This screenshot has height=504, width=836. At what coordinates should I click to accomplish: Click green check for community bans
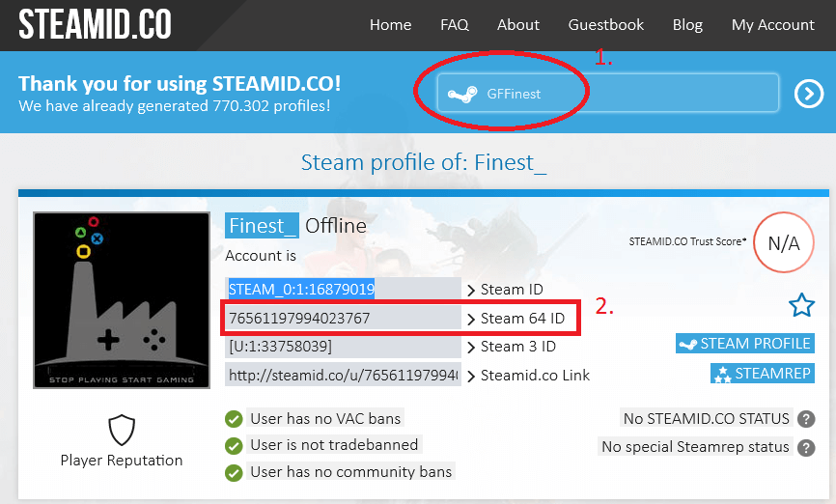pyautogui.click(x=234, y=473)
